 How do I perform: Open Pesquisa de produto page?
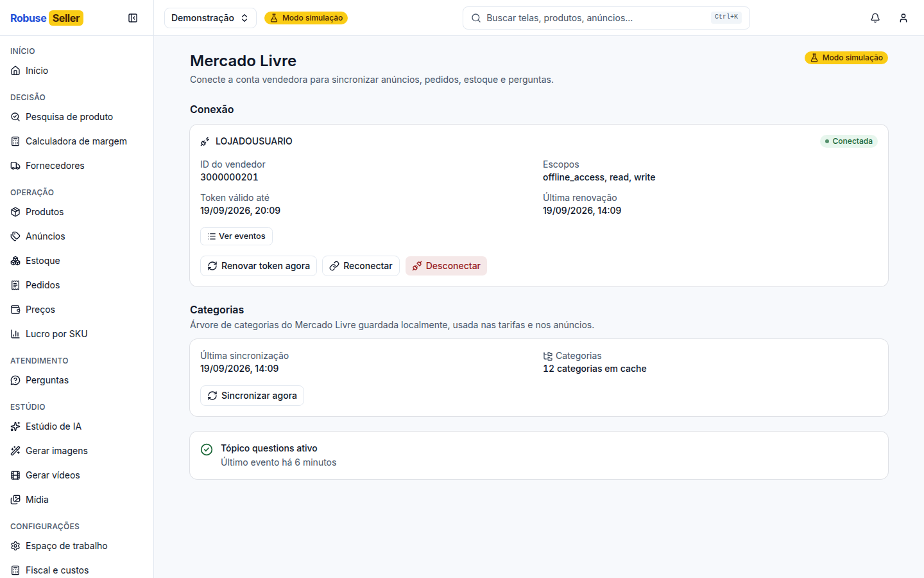77,117
